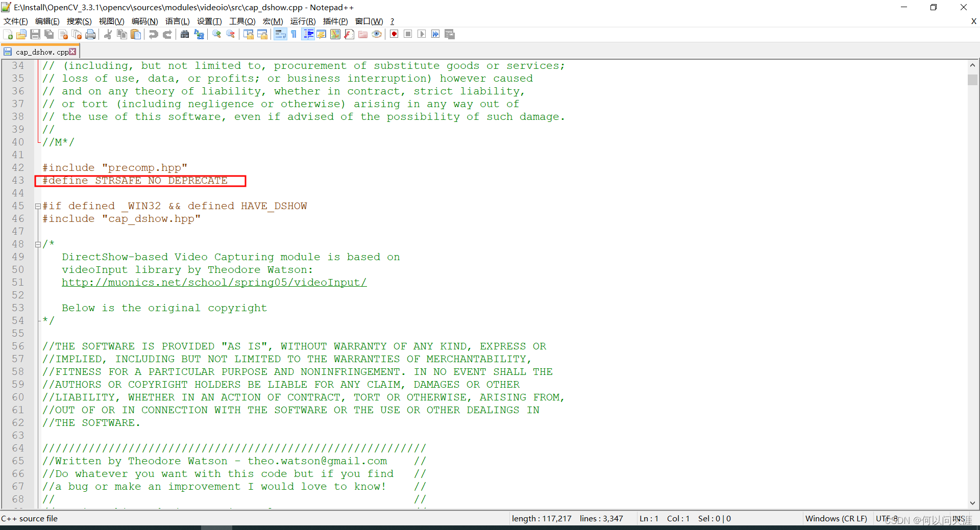The image size is (980, 530).
Task: Create a new file
Action: [x=8, y=34]
